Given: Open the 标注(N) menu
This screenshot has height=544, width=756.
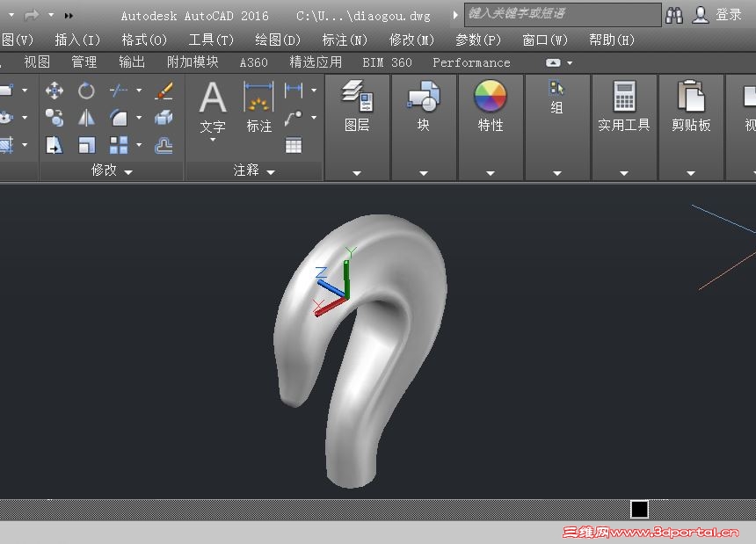Looking at the screenshot, I should [x=345, y=40].
